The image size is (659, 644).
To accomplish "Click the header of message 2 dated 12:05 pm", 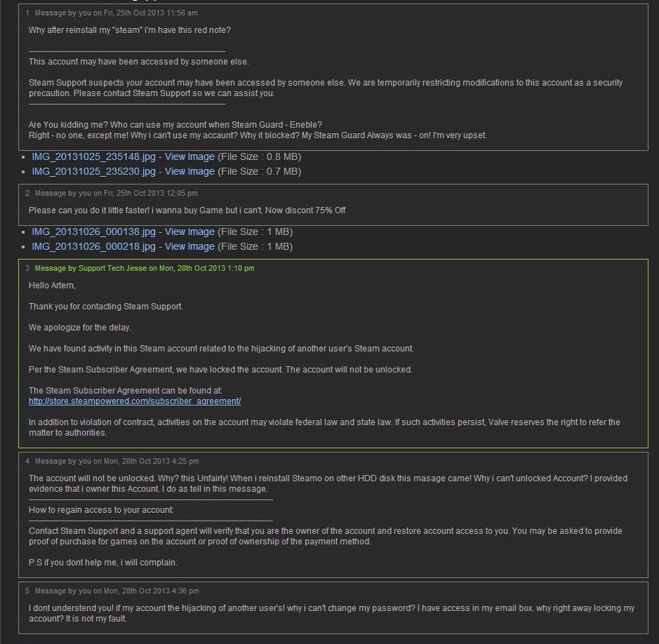I will 116,193.
